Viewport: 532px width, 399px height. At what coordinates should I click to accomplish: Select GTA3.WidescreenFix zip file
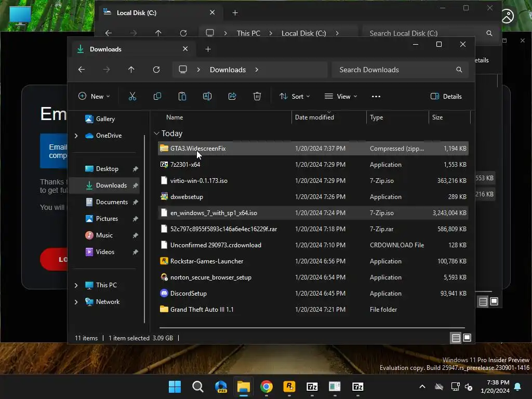313,148
